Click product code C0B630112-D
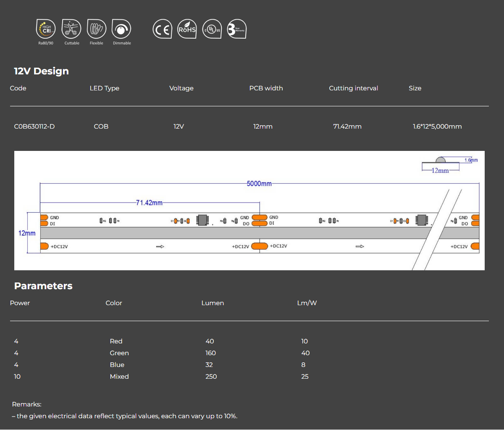The height and width of the screenshot is (430, 504). (x=34, y=127)
